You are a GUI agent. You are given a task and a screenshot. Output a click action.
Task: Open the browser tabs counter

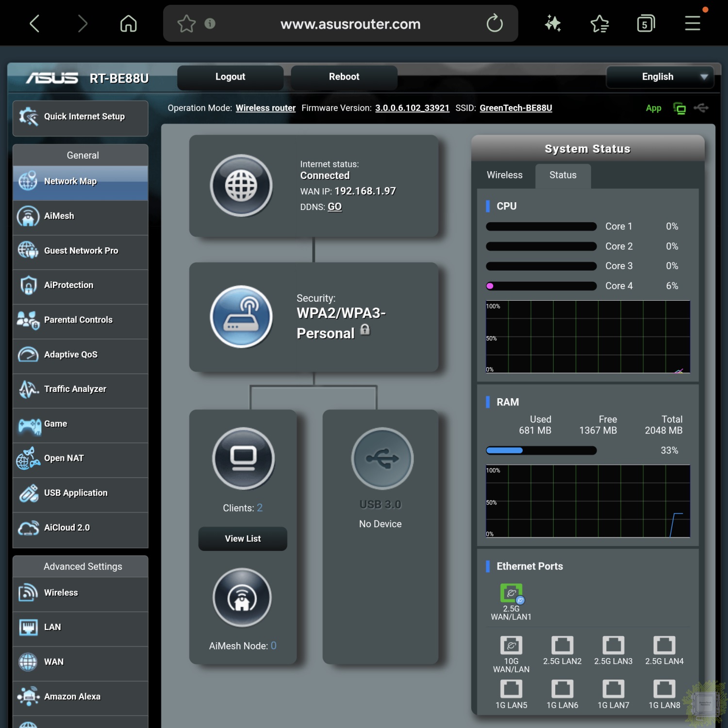(x=645, y=23)
